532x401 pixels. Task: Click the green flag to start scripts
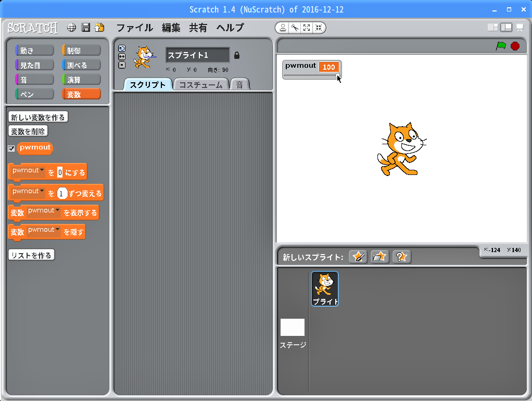pos(501,46)
